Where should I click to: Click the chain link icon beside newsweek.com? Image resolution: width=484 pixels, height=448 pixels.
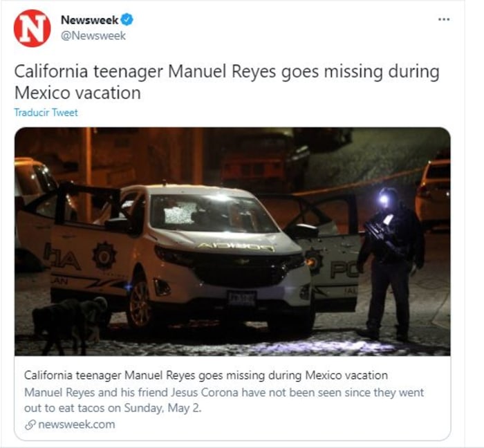coord(30,425)
